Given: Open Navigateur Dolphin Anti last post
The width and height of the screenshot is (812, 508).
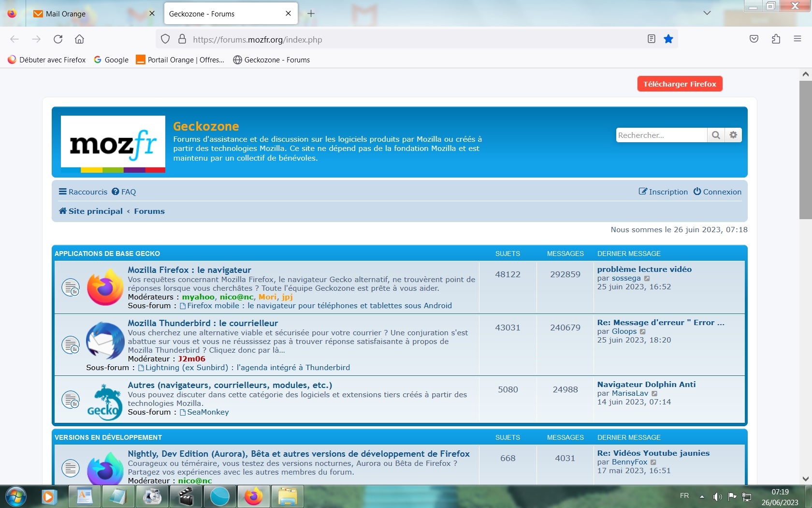Looking at the screenshot, I should 647,385.
